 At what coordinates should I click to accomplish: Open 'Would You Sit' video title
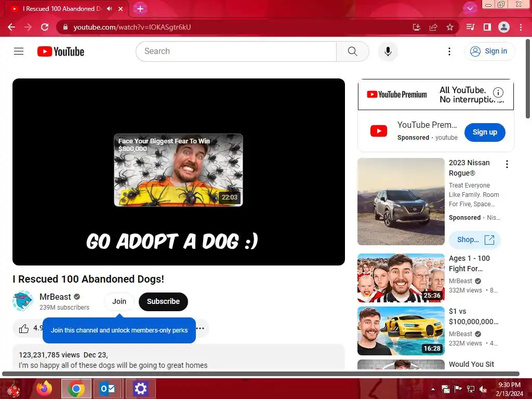pyautogui.click(x=471, y=364)
